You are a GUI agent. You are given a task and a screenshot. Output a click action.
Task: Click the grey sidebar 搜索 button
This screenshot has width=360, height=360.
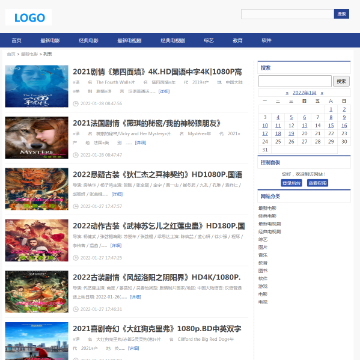[341, 81]
